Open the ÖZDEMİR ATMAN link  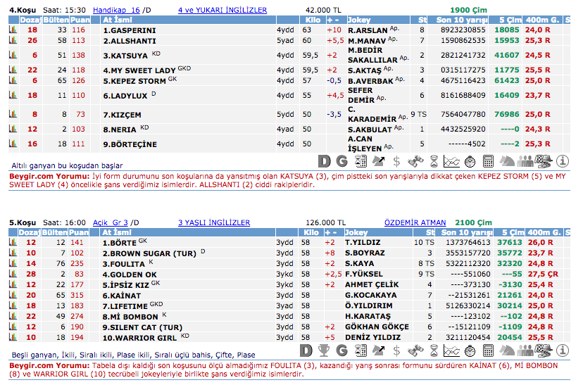point(415,223)
